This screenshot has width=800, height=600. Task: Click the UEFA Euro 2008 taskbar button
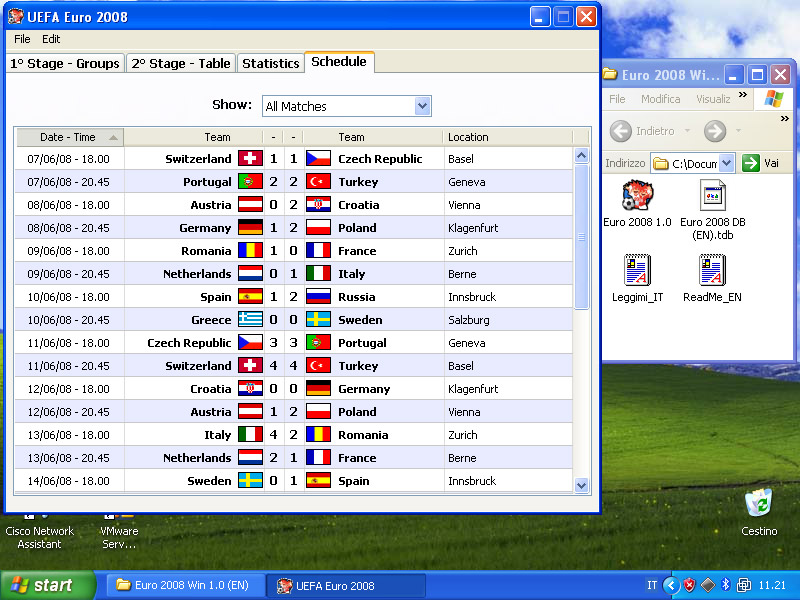pyautogui.click(x=346, y=585)
